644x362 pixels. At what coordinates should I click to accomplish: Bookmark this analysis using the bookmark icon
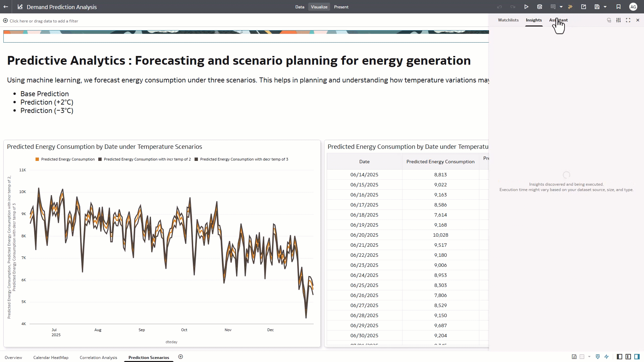619,7
